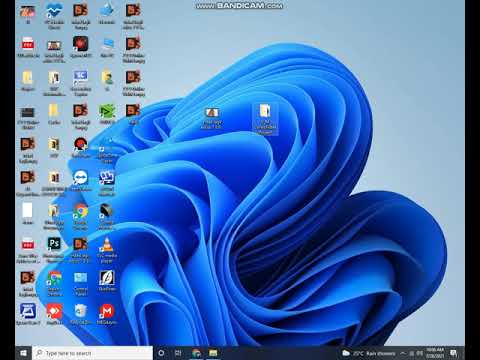Select the green play-arrow desktop icon
This screenshot has width=480, height=360.
107,111
